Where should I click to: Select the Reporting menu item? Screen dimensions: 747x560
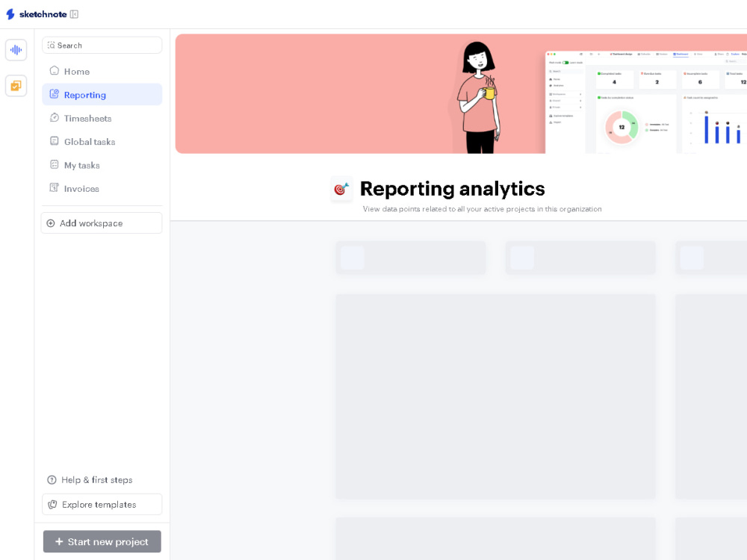pyautogui.click(x=102, y=95)
